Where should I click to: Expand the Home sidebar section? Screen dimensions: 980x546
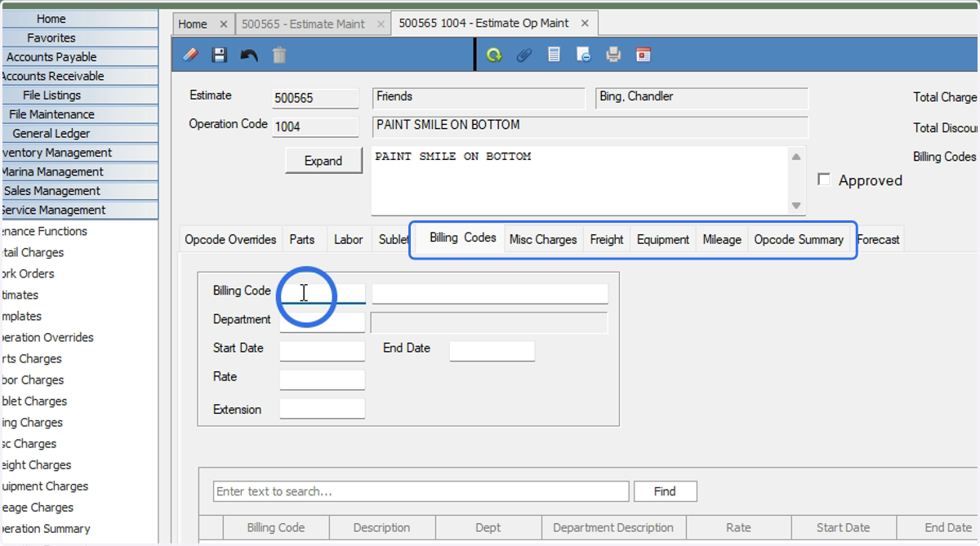[79, 19]
